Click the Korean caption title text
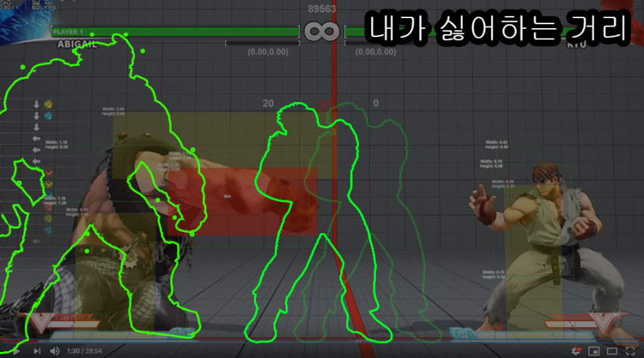This screenshot has height=358, width=644. pyautogui.click(x=499, y=28)
